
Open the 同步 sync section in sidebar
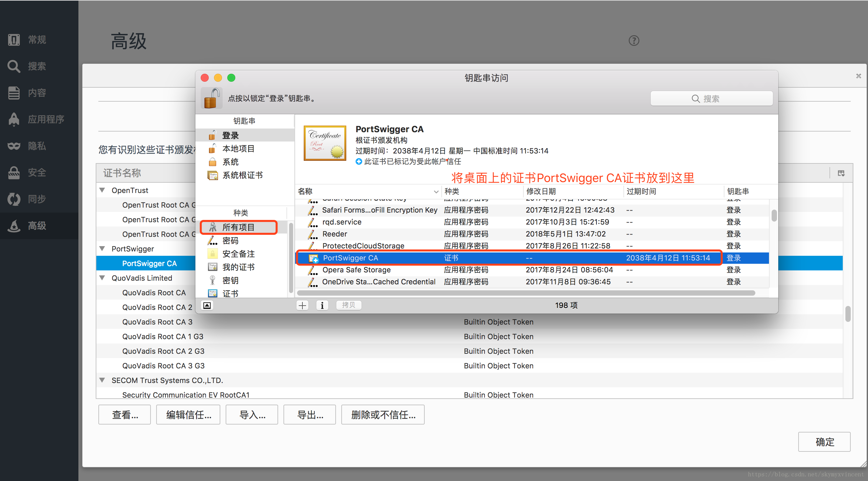14,199
